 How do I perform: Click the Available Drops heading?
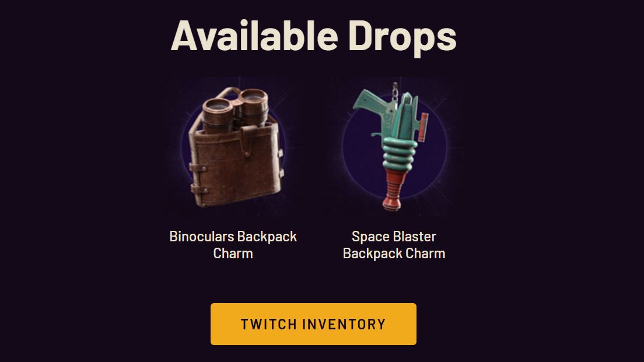(x=313, y=36)
